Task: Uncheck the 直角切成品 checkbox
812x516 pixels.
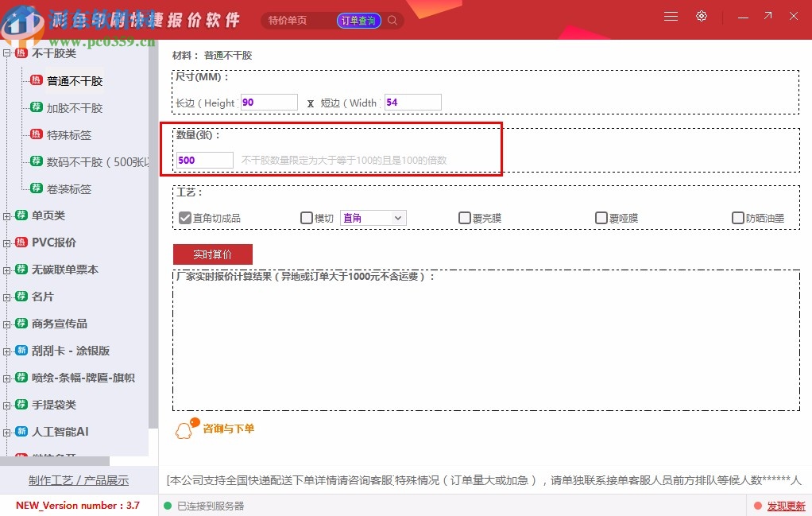Action: point(184,217)
